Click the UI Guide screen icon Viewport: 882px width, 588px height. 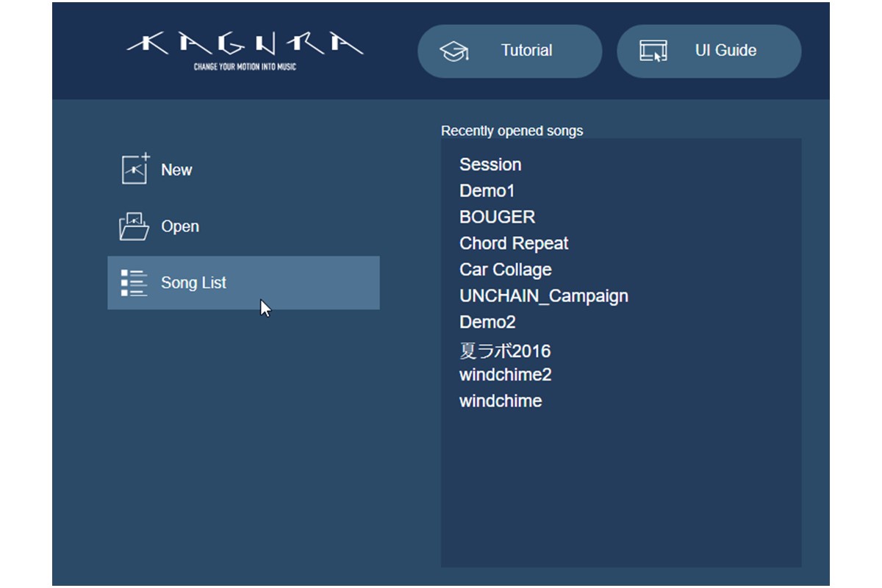(653, 51)
